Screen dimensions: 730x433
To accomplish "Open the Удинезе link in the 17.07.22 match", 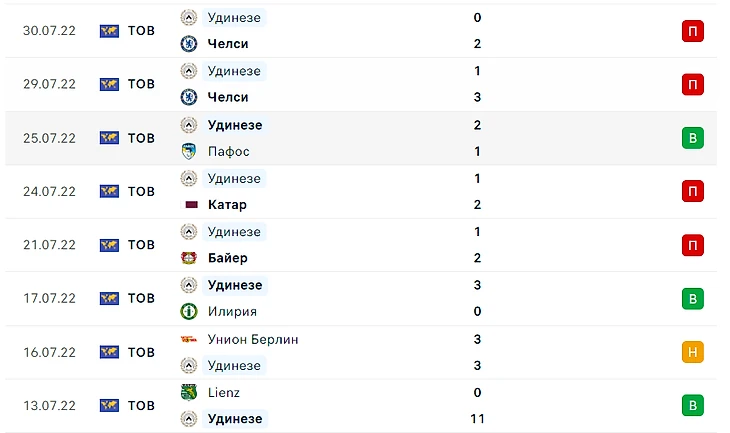I will pos(234,285).
